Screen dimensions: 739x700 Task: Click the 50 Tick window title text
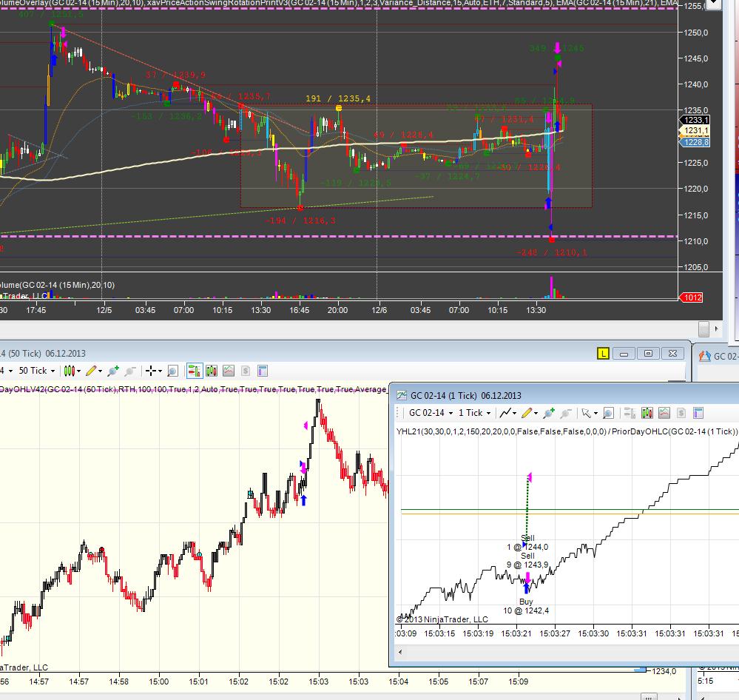(x=43, y=354)
